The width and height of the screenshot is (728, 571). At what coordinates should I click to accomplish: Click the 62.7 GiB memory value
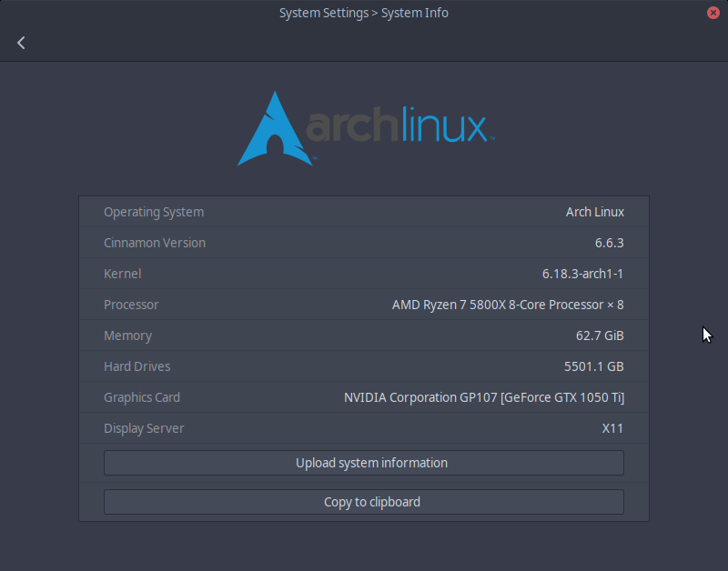tap(600, 336)
